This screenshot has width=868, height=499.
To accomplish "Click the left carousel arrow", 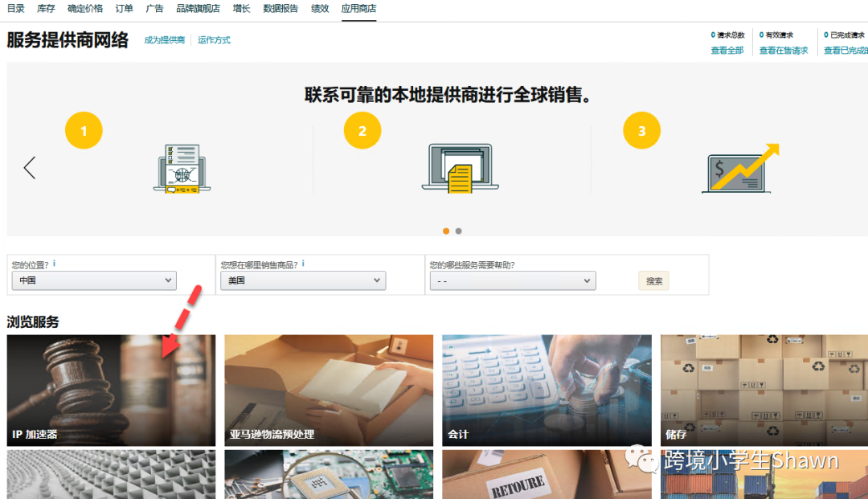I will point(30,168).
